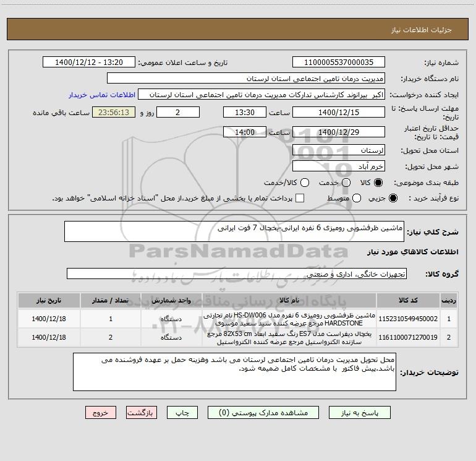This screenshot has width=476, height=461.
Task: Click quantity 2 in the refrigerator row
Action: click(111, 337)
